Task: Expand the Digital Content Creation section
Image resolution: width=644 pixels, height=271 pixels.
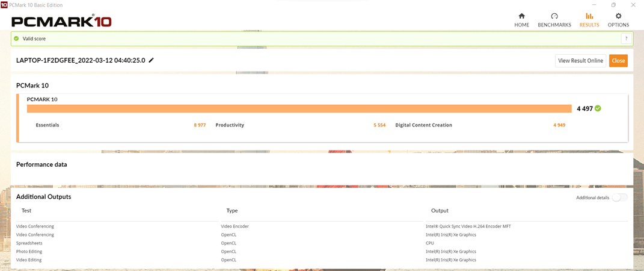Action: [423, 125]
